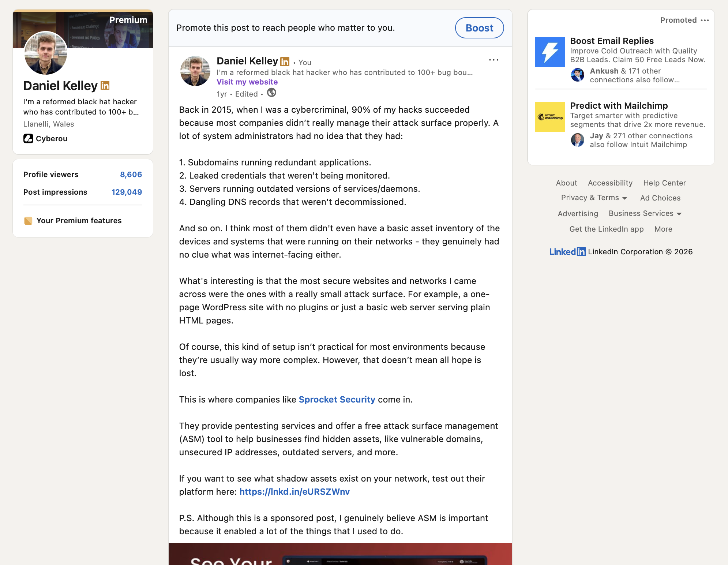Image resolution: width=728 pixels, height=565 pixels.
Task: Open the post options three-dot menu
Action: point(494,60)
